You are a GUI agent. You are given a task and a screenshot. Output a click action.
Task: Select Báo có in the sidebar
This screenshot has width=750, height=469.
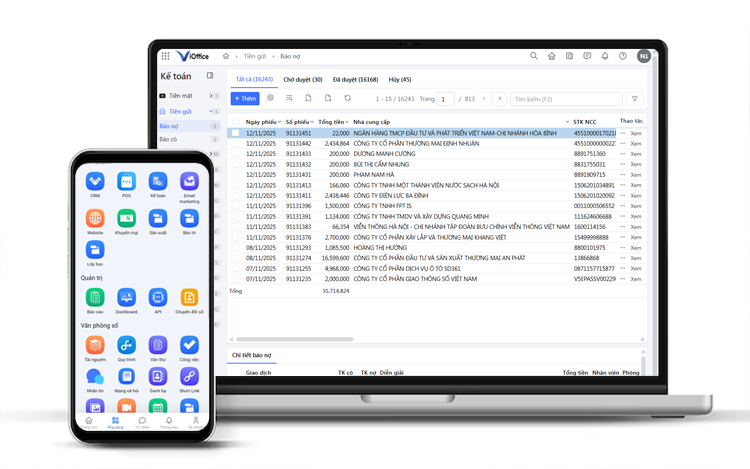pyautogui.click(x=168, y=139)
